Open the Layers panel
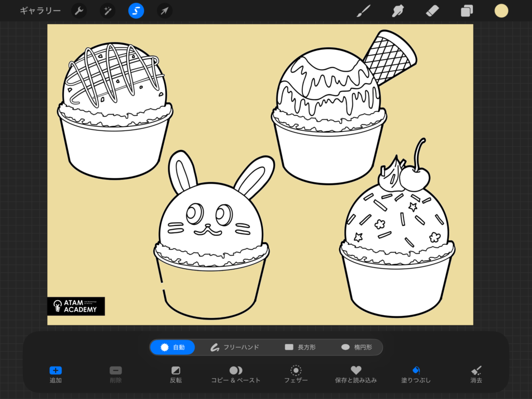The width and height of the screenshot is (532, 399). click(467, 11)
